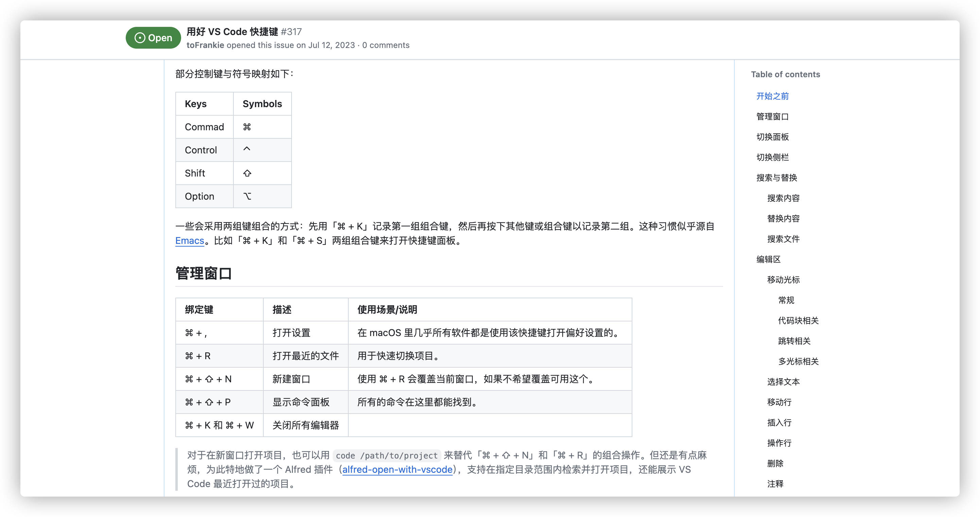Viewport: 980px width, 517px height.
Task: Go to 代码块相关 entry in contents
Action: pyautogui.click(x=798, y=320)
